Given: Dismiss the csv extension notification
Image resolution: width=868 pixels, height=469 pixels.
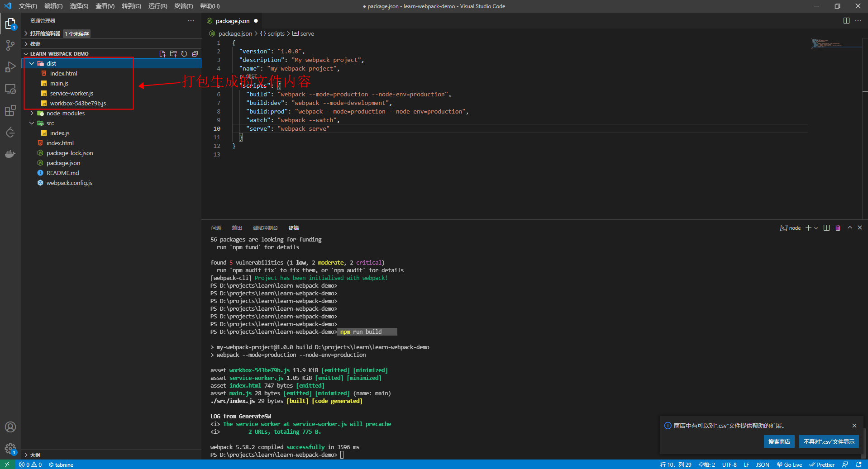Looking at the screenshot, I should click(x=854, y=426).
